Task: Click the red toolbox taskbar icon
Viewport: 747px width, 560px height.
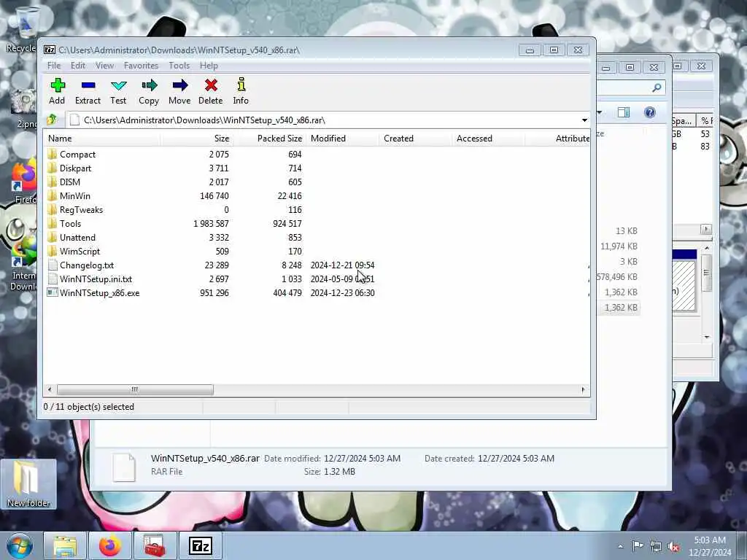Action: pyautogui.click(x=155, y=546)
